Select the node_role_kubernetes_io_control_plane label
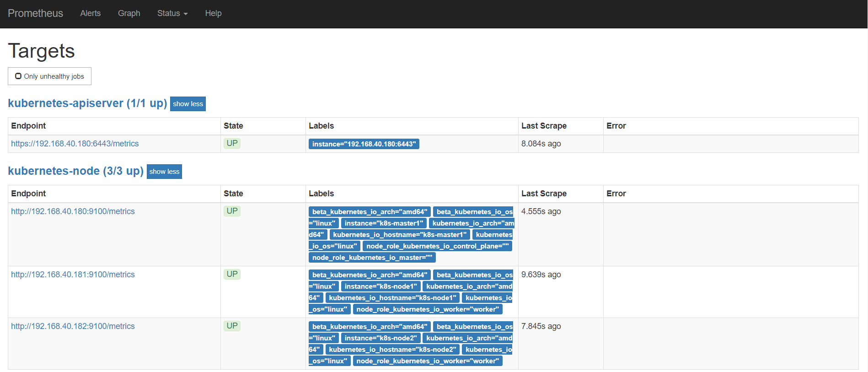Image resolution: width=868 pixels, height=372 pixels. pos(437,246)
